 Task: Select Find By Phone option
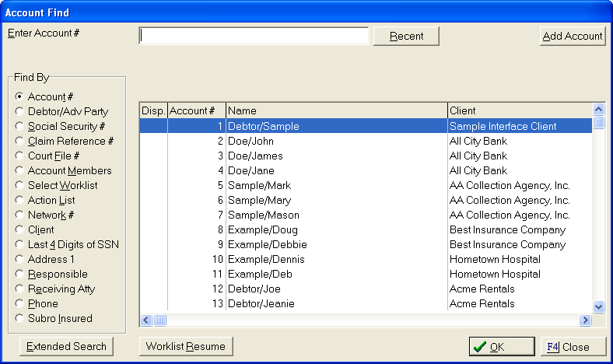coord(19,303)
